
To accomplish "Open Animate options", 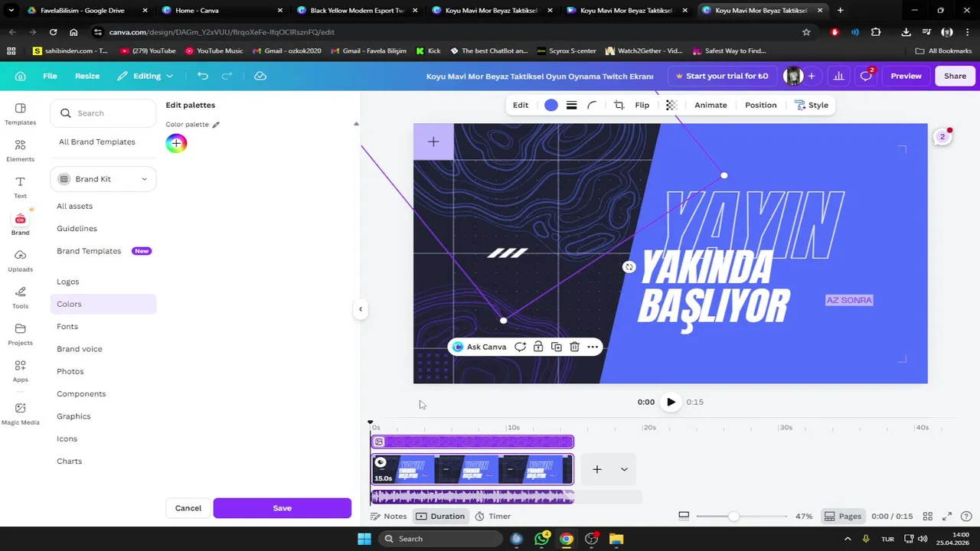I will 710,105.
